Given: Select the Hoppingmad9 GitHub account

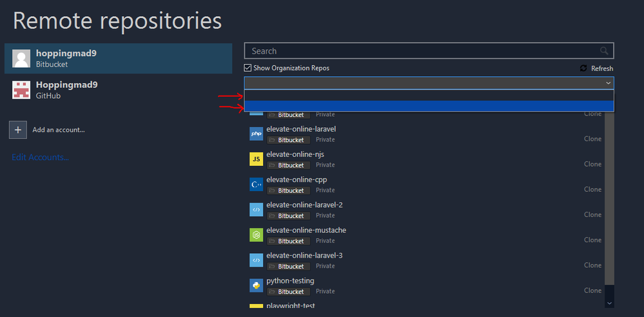Looking at the screenshot, I should [118, 90].
